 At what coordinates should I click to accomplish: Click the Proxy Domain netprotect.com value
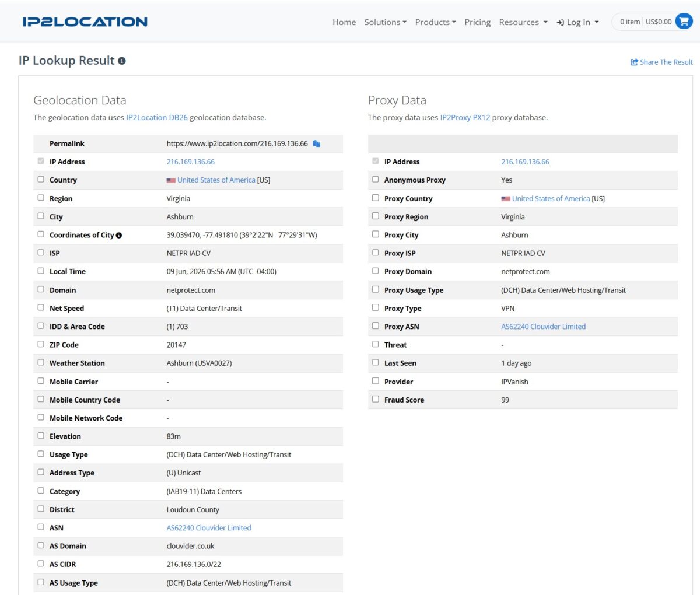525,271
